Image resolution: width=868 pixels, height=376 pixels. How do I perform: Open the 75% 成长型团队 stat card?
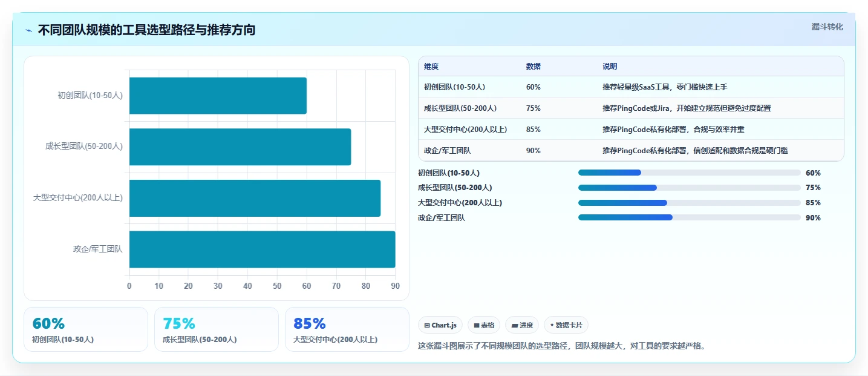(217, 329)
